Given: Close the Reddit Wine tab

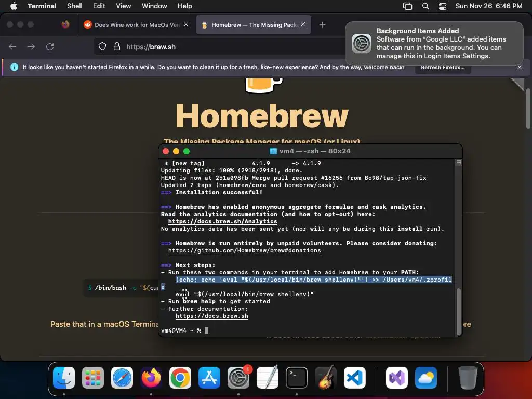Looking at the screenshot, I should tap(186, 24).
